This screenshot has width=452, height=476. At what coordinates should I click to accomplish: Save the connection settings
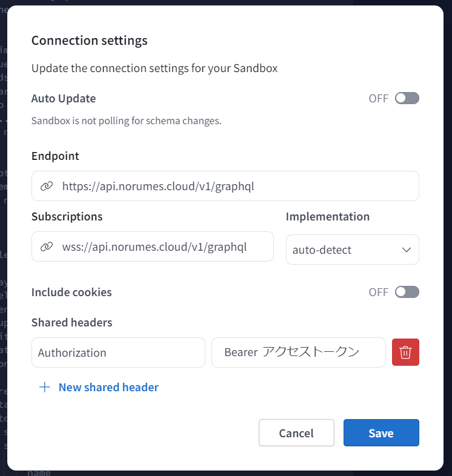click(x=381, y=433)
